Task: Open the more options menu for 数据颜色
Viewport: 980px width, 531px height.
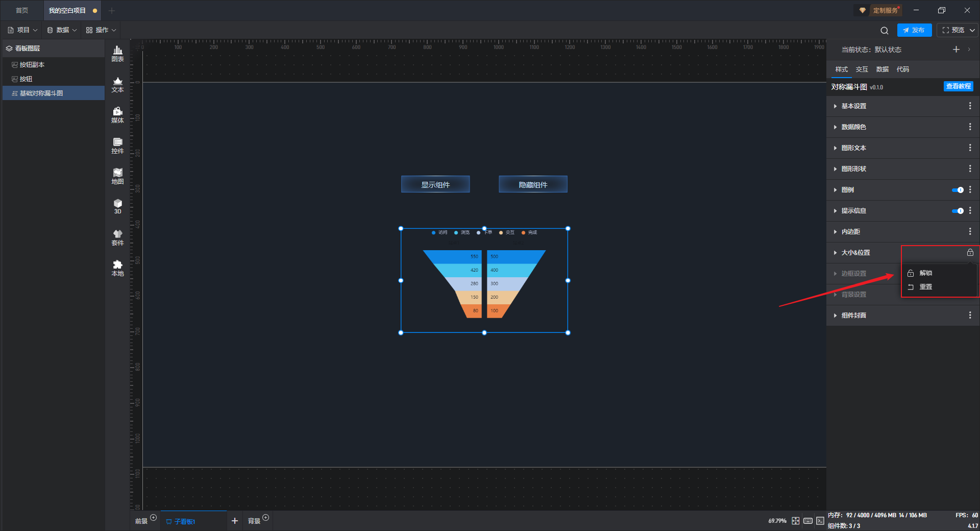Action: 970,127
